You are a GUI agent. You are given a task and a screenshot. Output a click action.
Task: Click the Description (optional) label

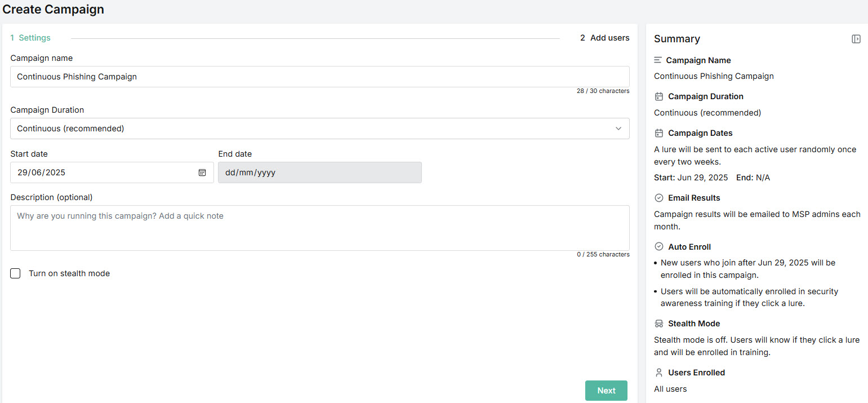point(51,197)
